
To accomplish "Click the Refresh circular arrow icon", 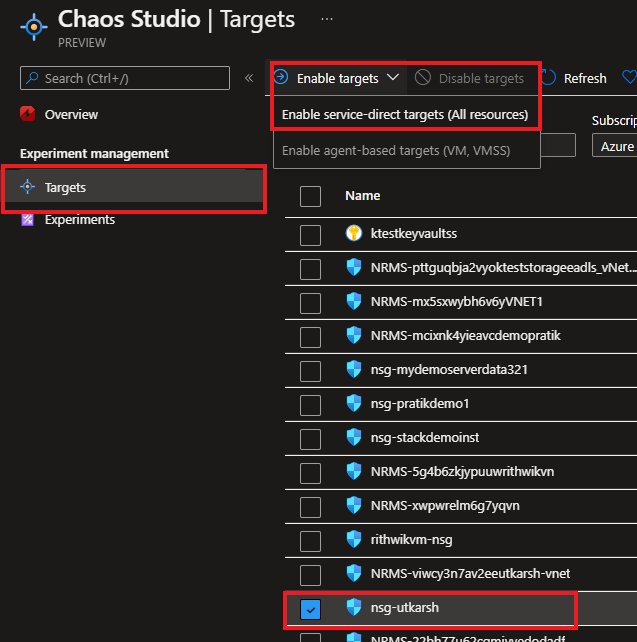I will tap(549, 77).
